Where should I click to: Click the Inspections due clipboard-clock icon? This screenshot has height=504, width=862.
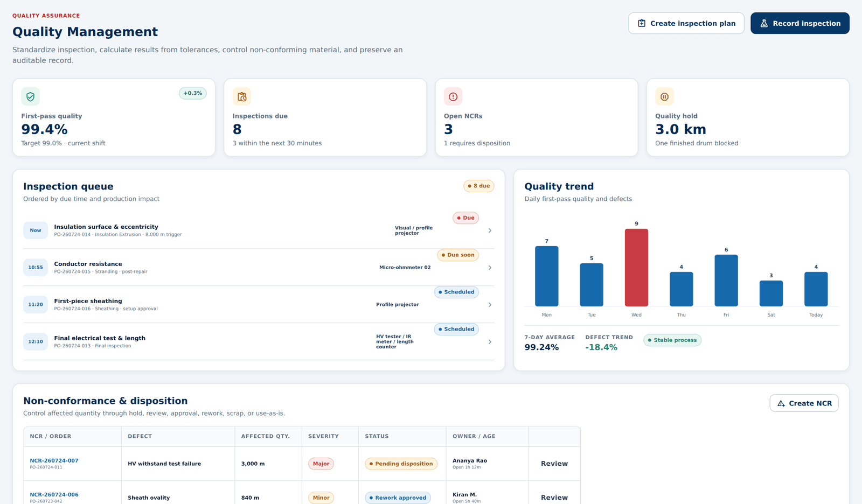(242, 96)
